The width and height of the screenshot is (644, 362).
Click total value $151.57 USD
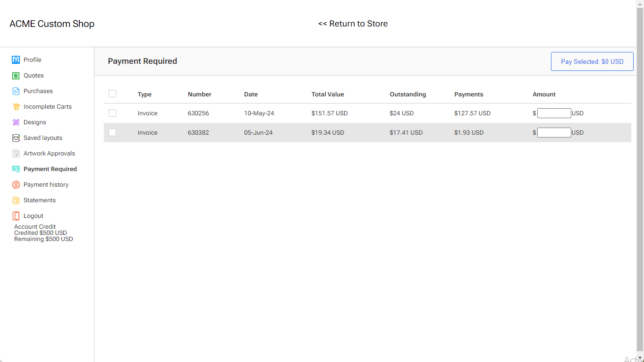pyautogui.click(x=330, y=113)
